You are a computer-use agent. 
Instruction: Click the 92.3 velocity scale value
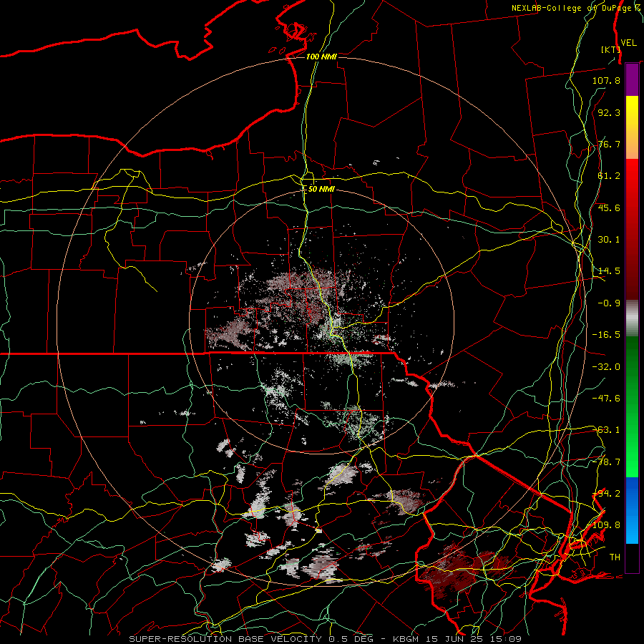click(x=609, y=112)
